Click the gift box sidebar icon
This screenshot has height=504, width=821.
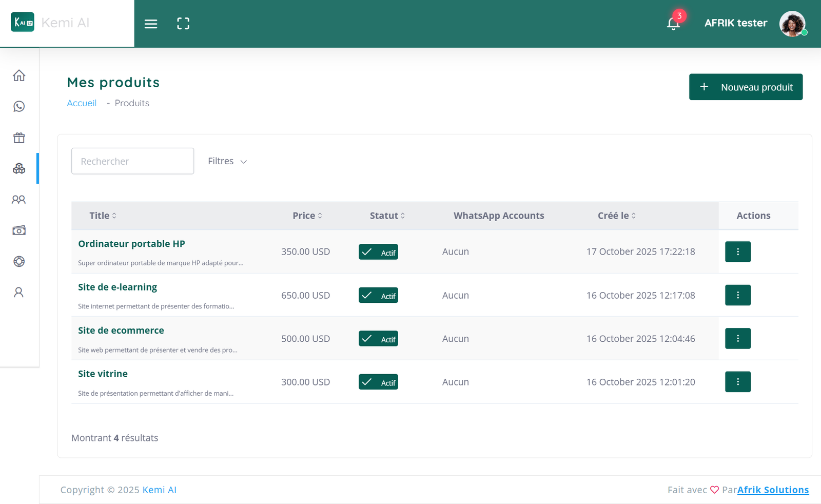[x=19, y=138]
